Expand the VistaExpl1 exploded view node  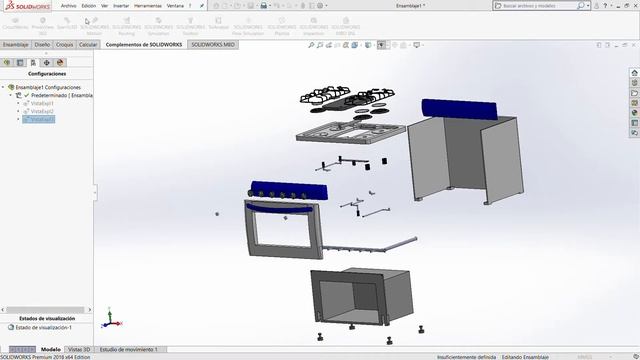(18, 103)
